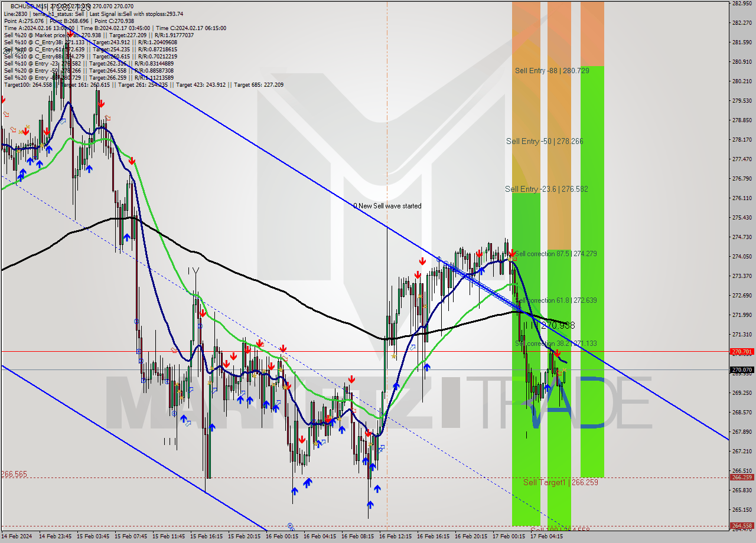Click the 278.850 price axis value
Viewport: 756px width, 543px height.
(x=742, y=120)
